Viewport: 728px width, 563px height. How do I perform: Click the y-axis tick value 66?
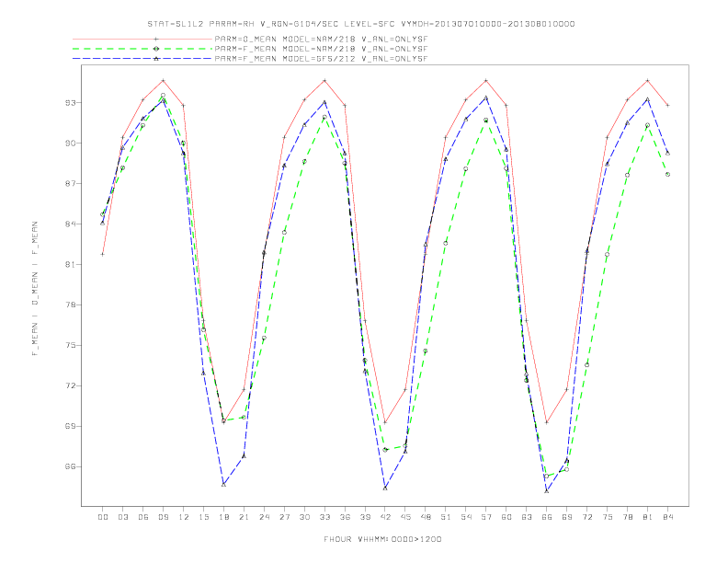[x=70, y=466]
